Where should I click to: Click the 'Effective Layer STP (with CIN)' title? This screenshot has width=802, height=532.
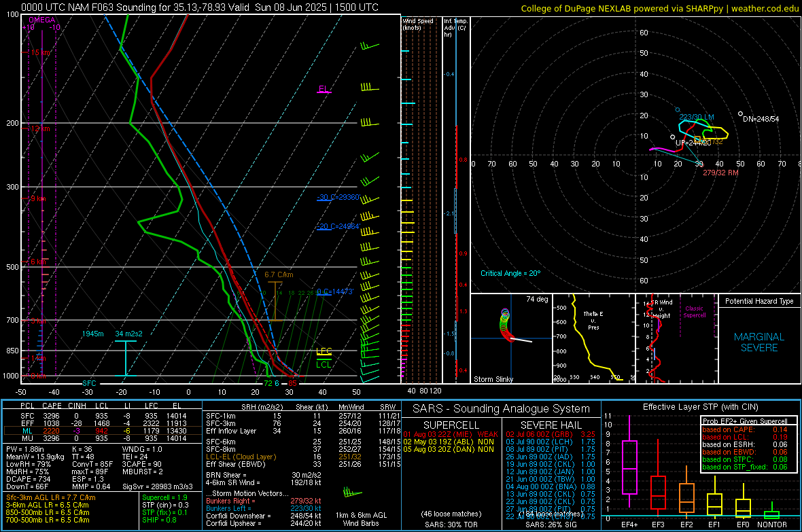point(700,407)
